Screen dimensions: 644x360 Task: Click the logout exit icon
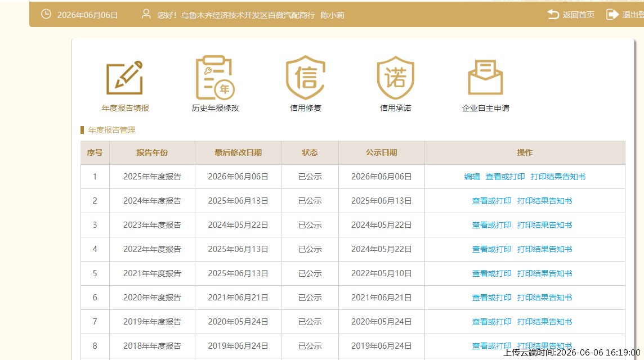[x=612, y=15]
